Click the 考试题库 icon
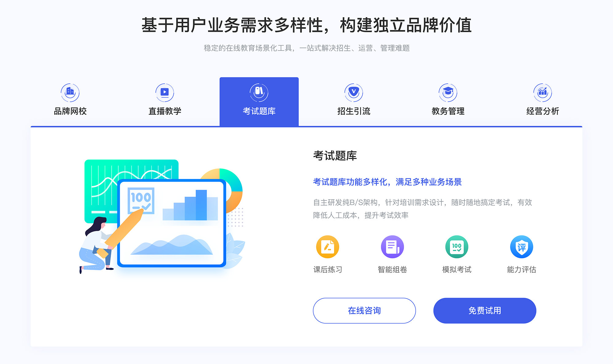 [259, 91]
